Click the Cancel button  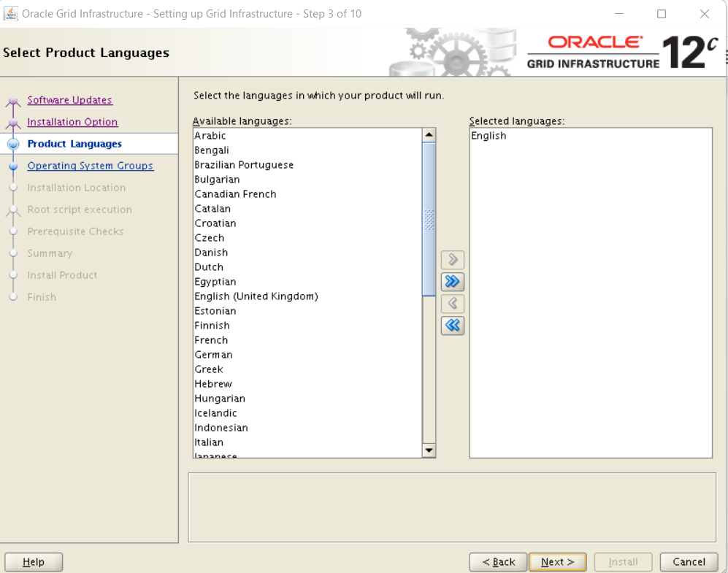(x=689, y=562)
